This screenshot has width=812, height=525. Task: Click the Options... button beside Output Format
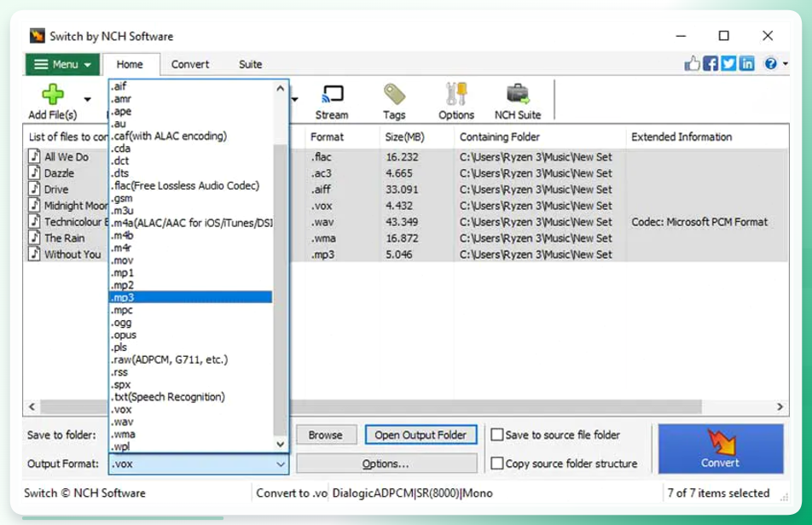(x=386, y=464)
